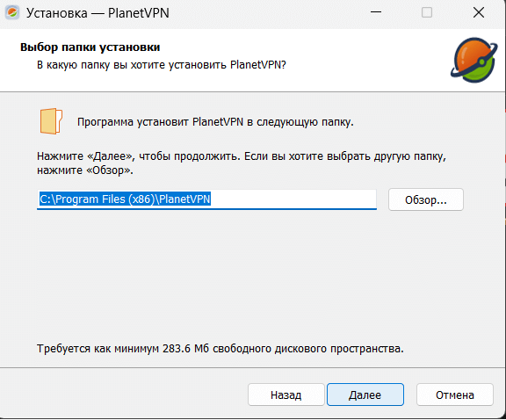Click the 283.6 Мб disk space requirement text

point(220,349)
